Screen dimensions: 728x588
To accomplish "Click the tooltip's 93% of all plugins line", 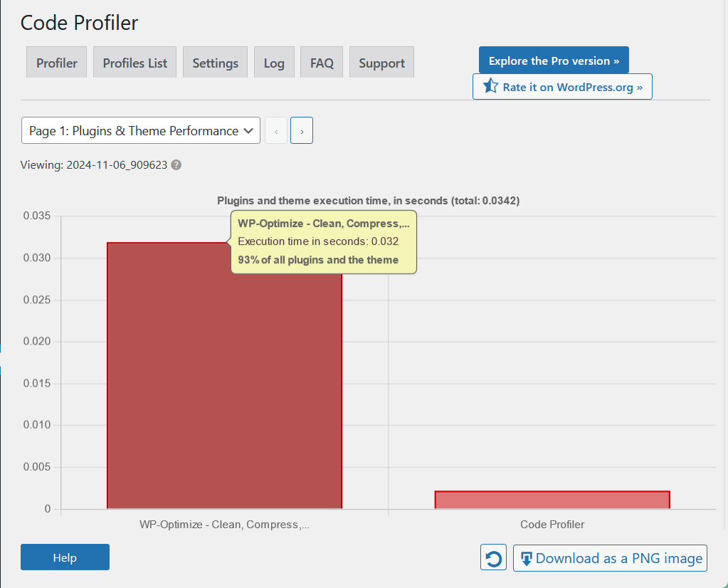I will (318, 260).
